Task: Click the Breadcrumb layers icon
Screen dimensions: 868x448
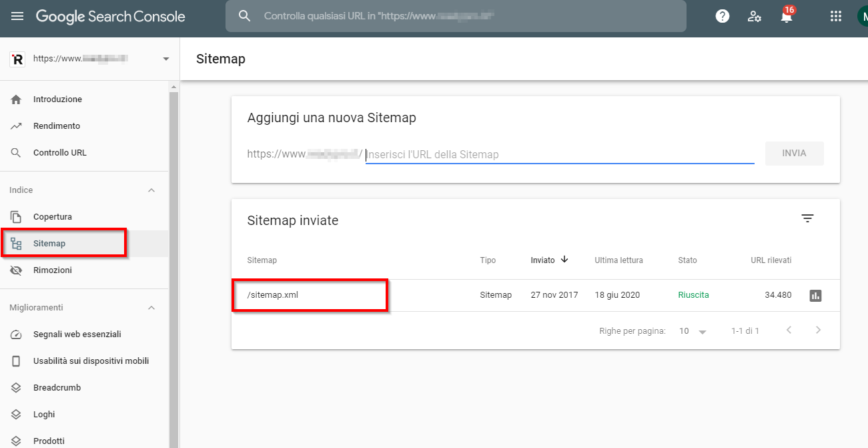Action: click(17, 388)
